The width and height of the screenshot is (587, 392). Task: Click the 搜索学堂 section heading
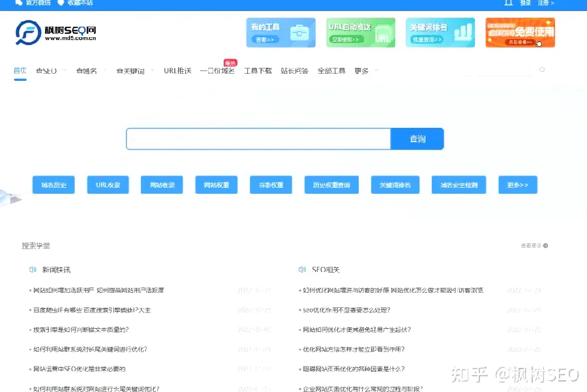[36, 246]
